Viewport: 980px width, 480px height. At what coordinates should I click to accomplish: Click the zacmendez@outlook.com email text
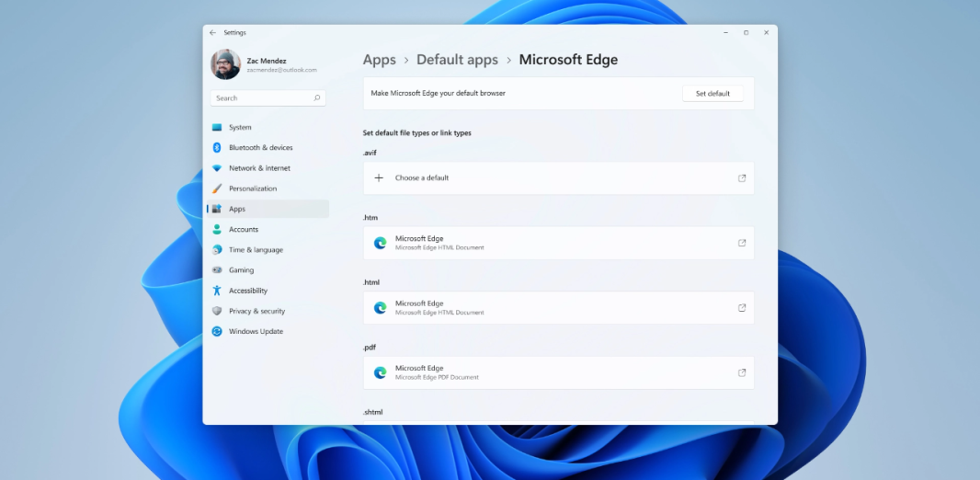[282, 70]
